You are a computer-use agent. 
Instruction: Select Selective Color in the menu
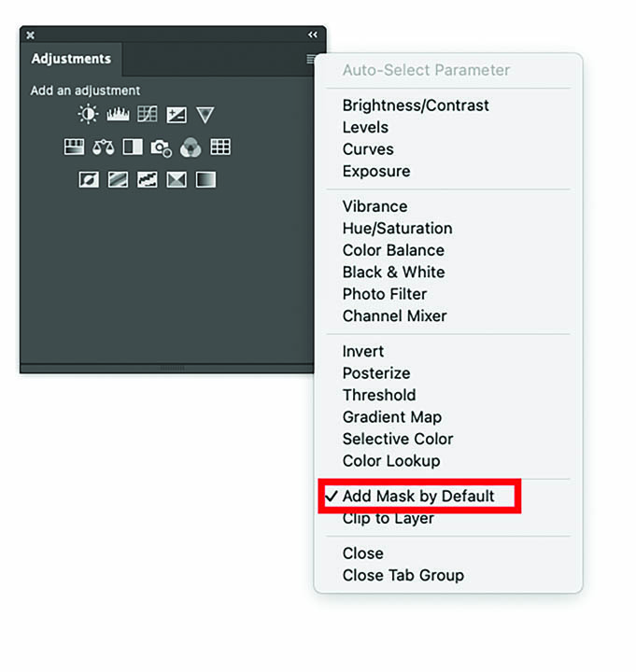pos(397,439)
